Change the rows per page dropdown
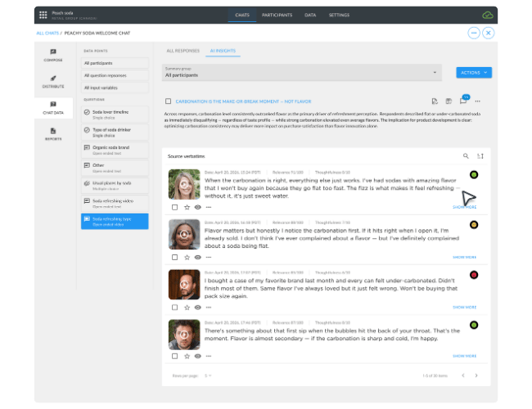The width and height of the screenshot is (532, 409). click(208, 375)
